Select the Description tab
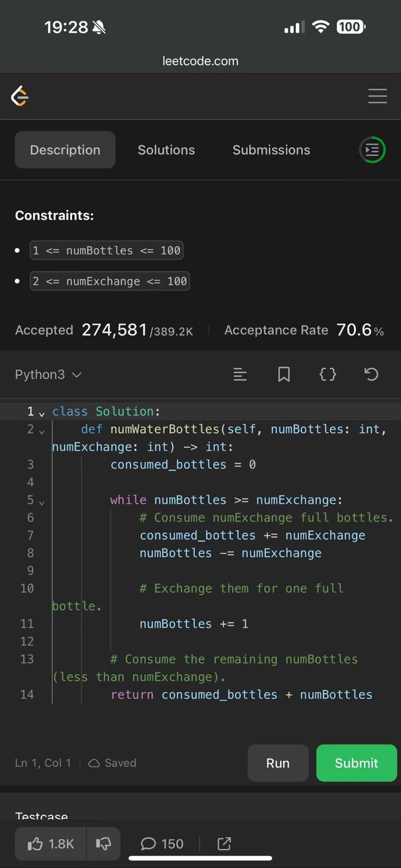This screenshot has height=868, width=401. coord(65,150)
